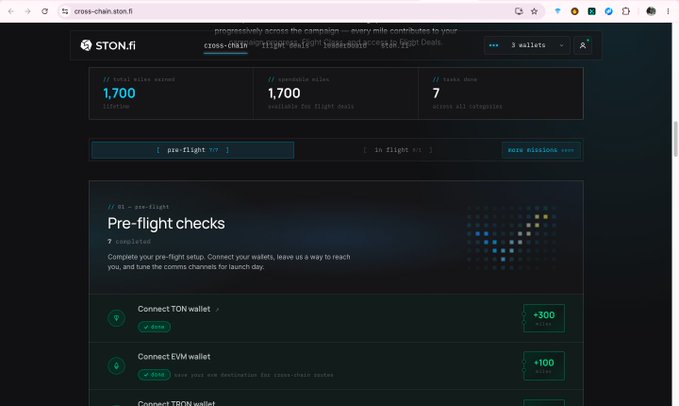Click the tasks done value 7
The image size is (679, 406).
(x=436, y=93)
